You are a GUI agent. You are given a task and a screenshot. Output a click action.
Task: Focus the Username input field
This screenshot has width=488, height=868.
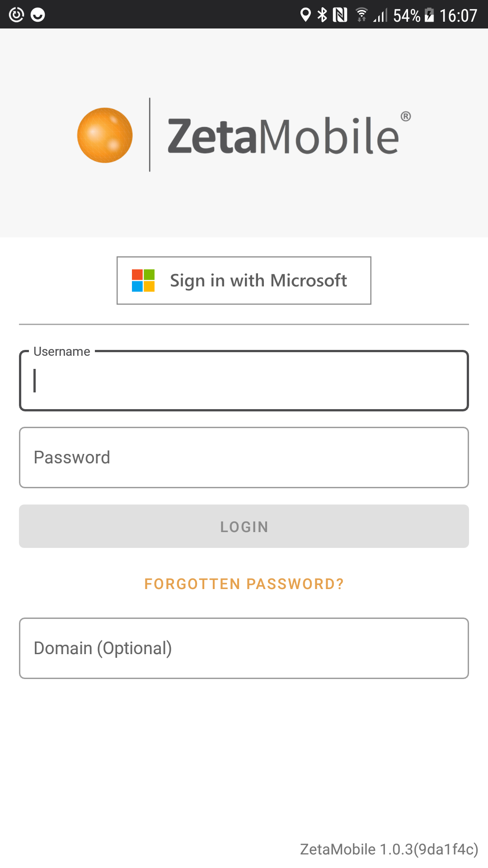pyautogui.click(x=244, y=381)
